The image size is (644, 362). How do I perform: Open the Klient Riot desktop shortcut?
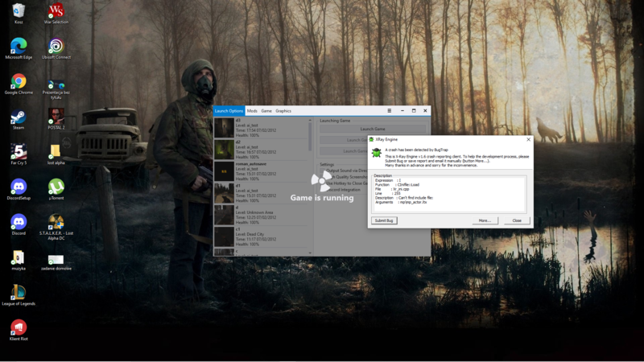(19, 331)
